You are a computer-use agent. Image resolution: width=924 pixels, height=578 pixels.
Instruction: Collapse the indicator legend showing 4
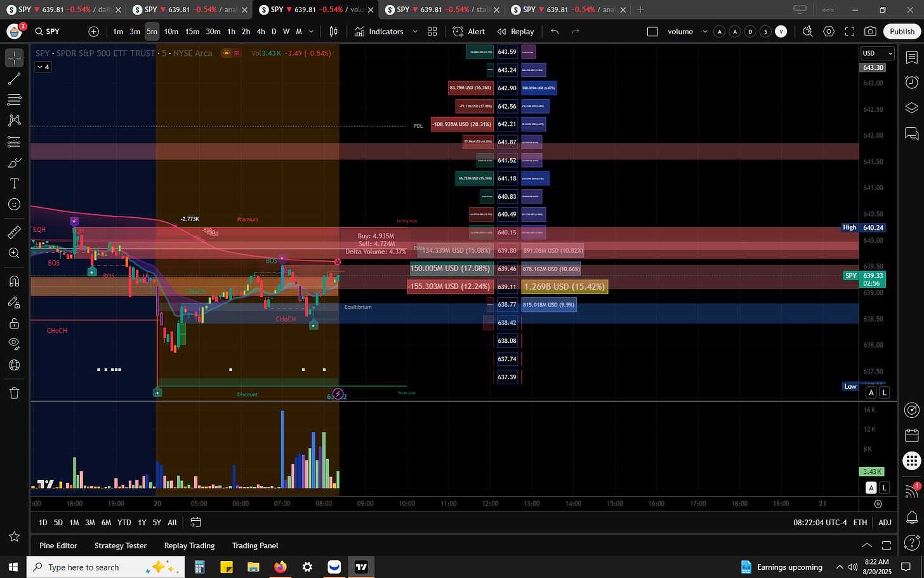(x=43, y=67)
